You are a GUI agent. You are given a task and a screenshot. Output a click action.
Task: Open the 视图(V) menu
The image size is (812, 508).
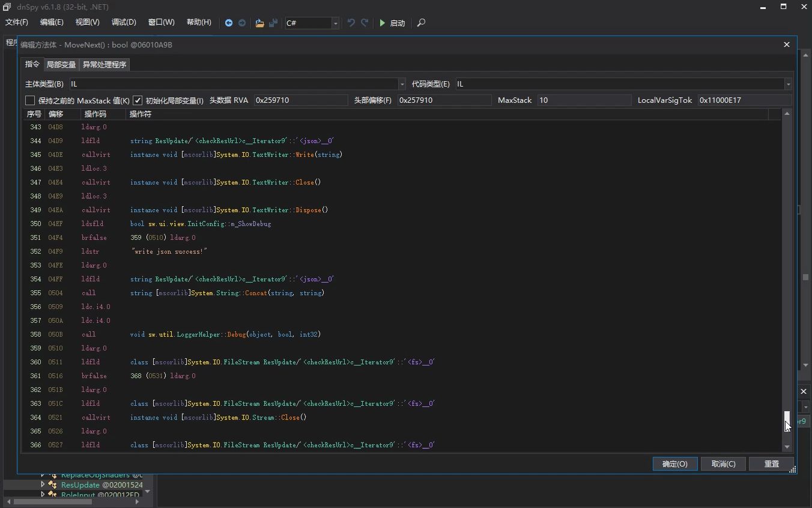click(x=88, y=22)
